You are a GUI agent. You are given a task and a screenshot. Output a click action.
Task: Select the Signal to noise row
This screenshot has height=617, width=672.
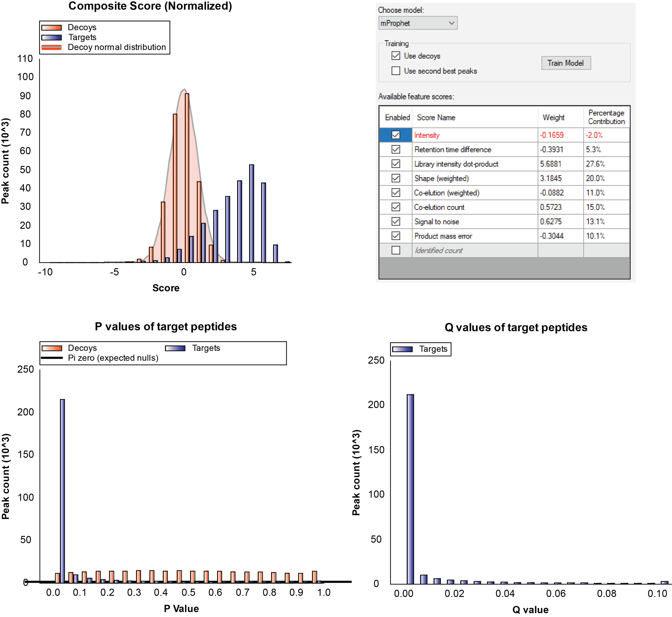tap(436, 222)
